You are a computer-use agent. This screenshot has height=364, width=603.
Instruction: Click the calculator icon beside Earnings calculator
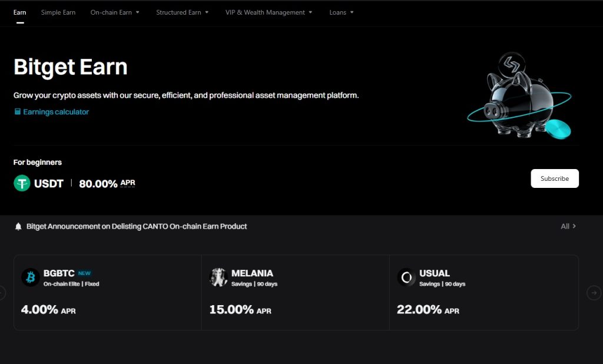(18, 110)
